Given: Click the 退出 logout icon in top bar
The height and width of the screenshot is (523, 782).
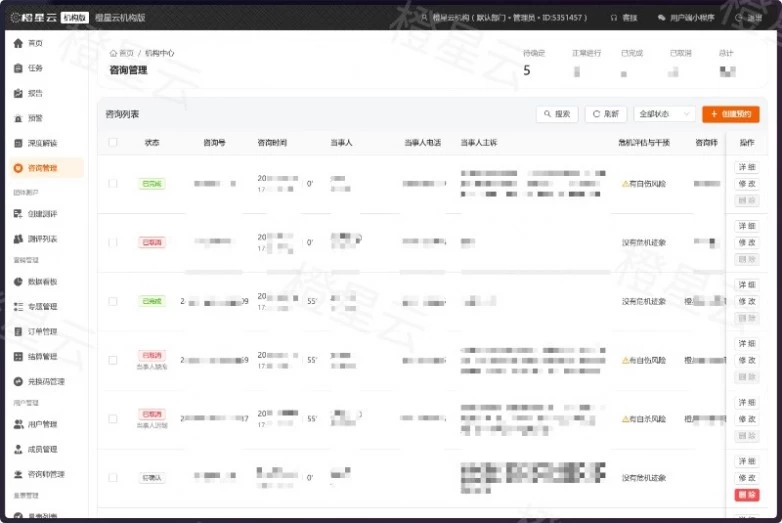Looking at the screenshot, I should 740,18.
